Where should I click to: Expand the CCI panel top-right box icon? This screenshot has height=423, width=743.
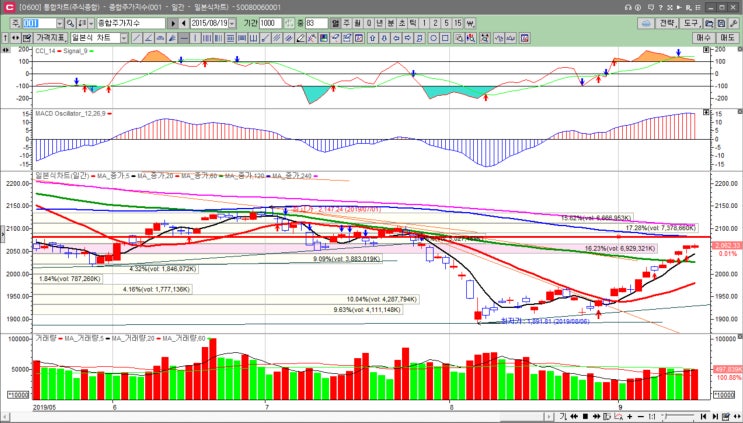click(x=706, y=49)
